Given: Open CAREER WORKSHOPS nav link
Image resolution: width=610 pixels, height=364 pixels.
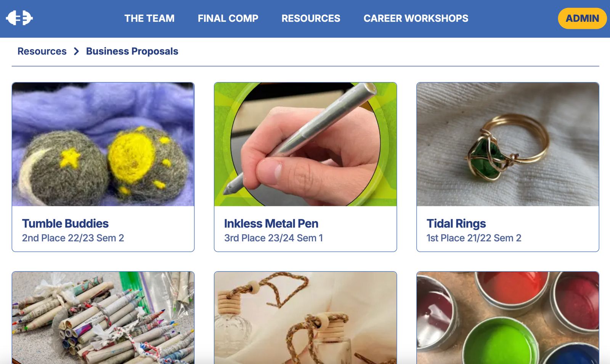Looking at the screenshot, I should 416,18.
